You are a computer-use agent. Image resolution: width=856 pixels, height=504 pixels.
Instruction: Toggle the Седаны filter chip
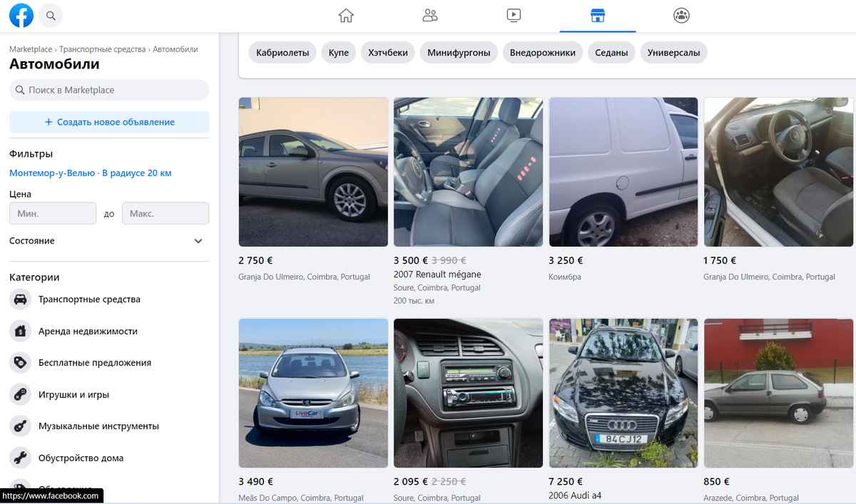click(611, 52)
